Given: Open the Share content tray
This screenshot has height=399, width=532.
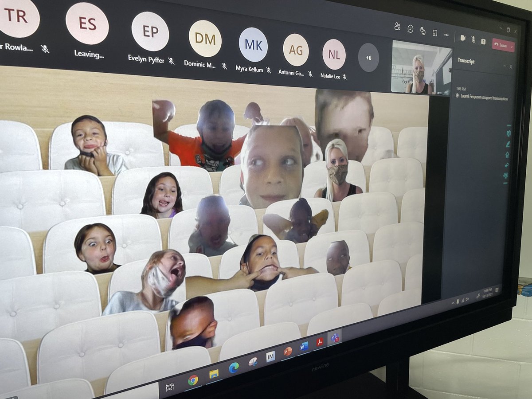Looking at the screenshot, I should point(483,41).
